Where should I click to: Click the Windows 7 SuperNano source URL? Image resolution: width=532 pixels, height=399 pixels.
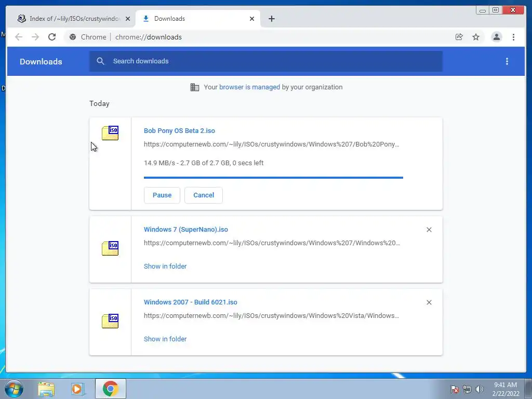(272, 243)
